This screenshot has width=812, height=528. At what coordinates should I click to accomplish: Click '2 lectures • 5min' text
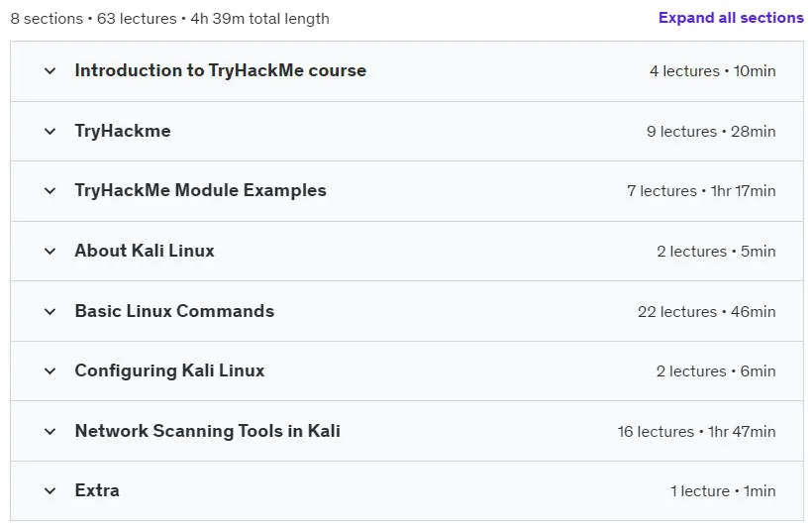click(x=716, y=252)
